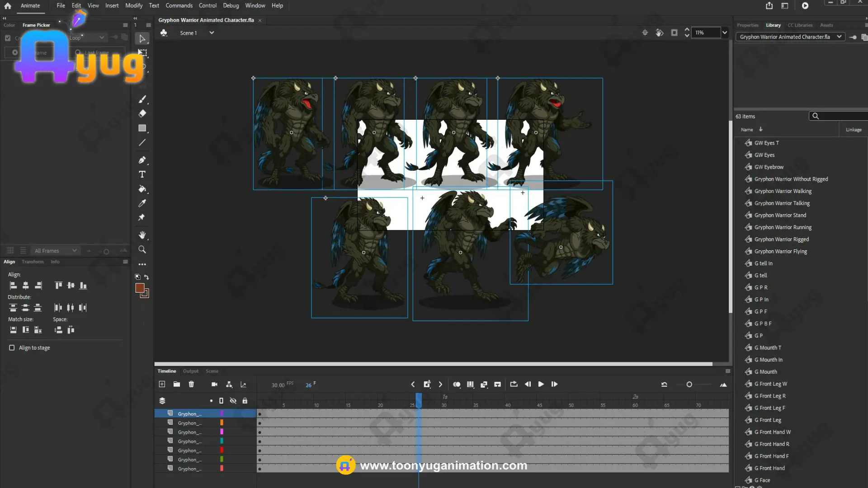Select the Text tool
868x488 pixels.
pos(142,174)
